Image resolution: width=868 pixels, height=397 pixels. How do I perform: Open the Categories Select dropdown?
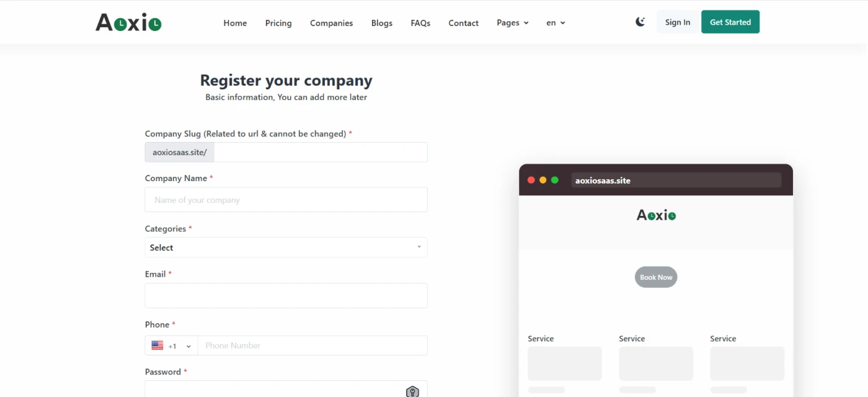pyautogui.click(x=286, y=248)
